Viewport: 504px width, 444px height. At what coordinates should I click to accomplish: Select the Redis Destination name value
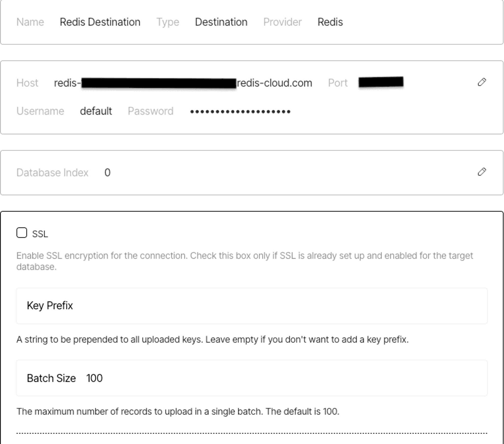100,22
